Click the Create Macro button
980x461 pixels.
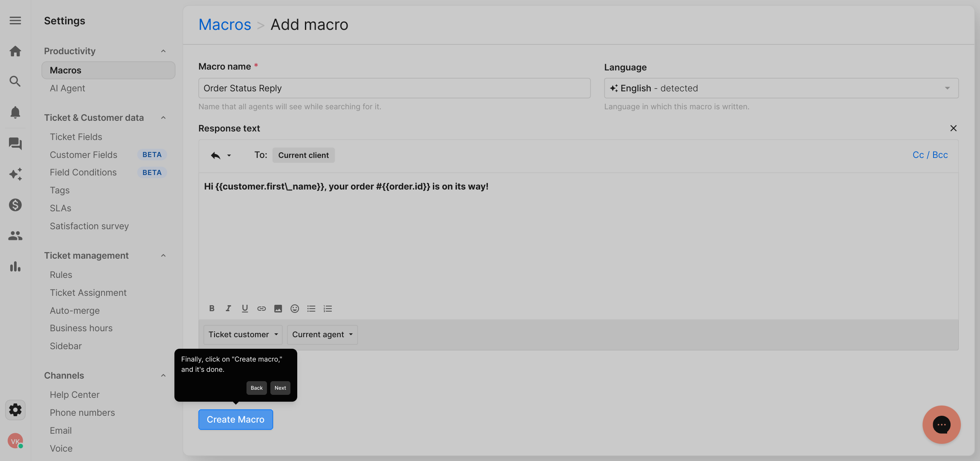[x=235, y=420]
